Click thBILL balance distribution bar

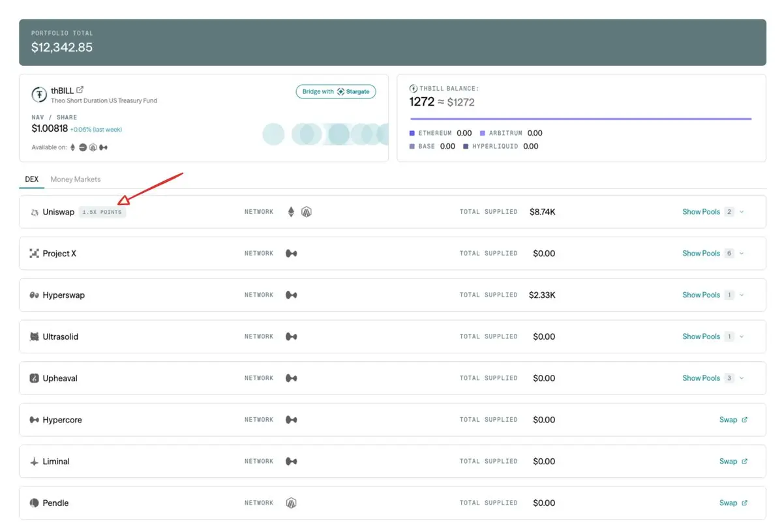click(x=580, y=119)
